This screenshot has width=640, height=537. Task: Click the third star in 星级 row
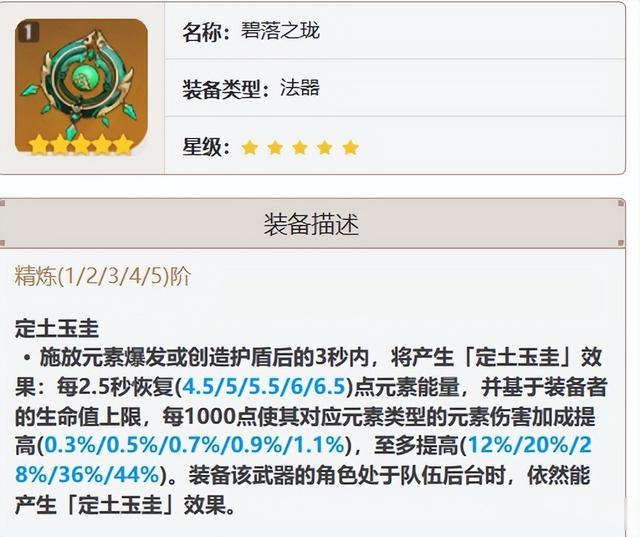pos(300,148)
